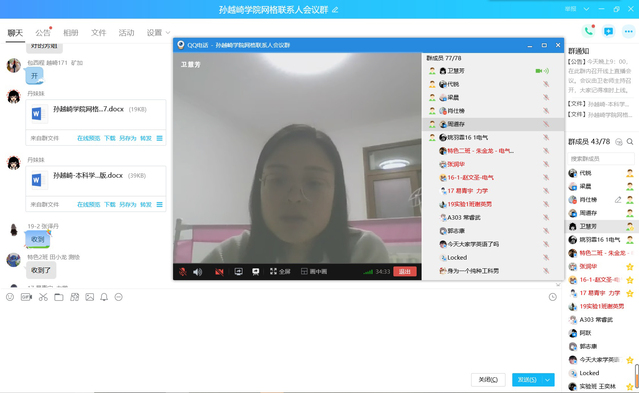Start a group voice call with phone icon
This screenshot has width=639, height=393.
(588, 31)
